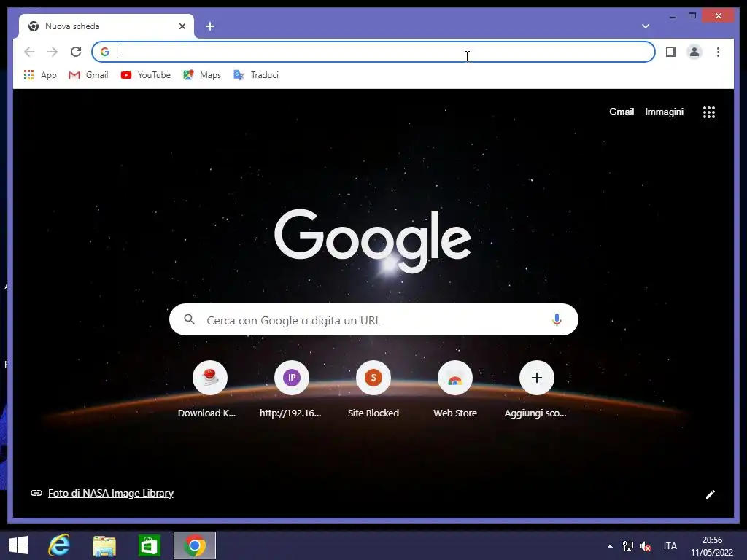Open the Windows Start button
Viewport: 747px width, 560px height.
(18, 545)
